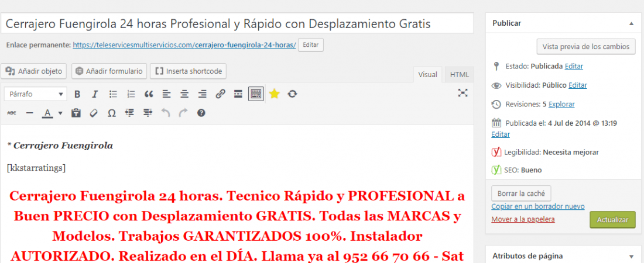The width and height of the screenshot is (644, 263).
Task: Undo the last edit
Action: pyautogui.click(x=166, y=113)
